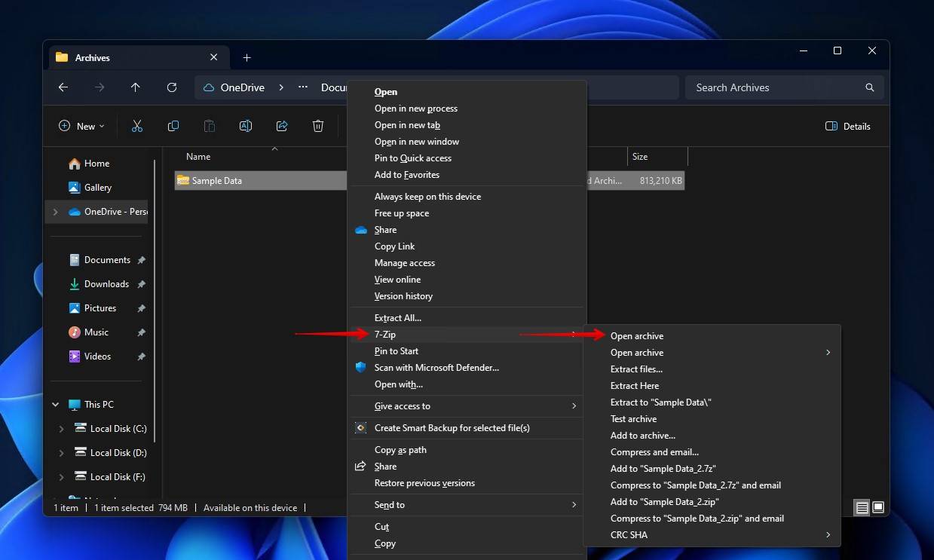Switch to details list view layout
934x560 pixels.
click(x=862, y=508)
